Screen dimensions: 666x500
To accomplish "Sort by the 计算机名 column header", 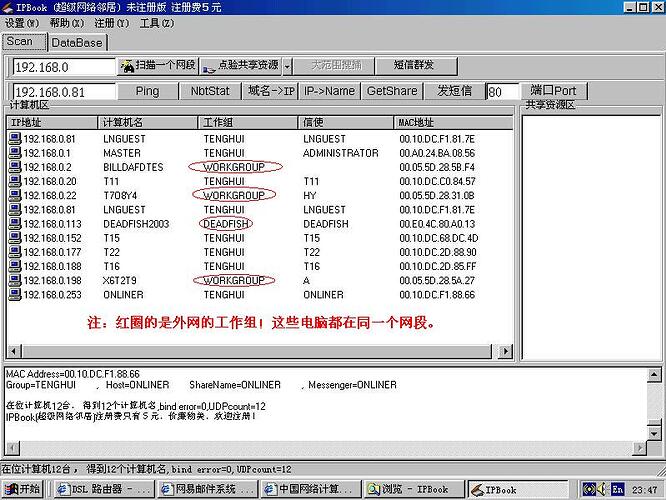I will pos(148,123).
